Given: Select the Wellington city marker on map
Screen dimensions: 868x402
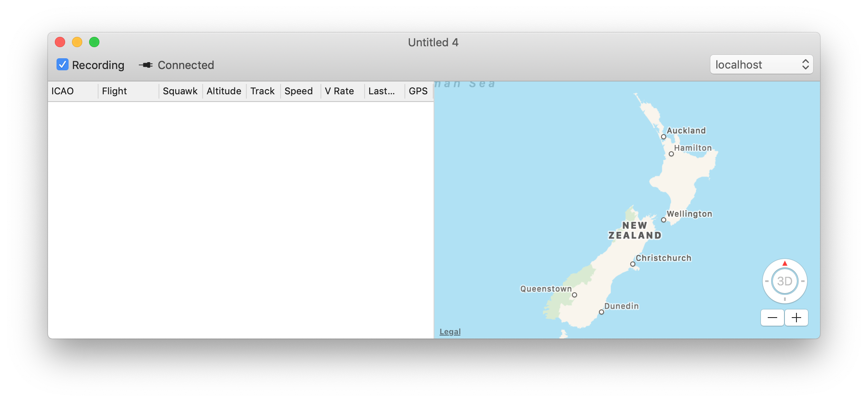Looking at the screenshot, I should pyautogui.click(x=664, y=220).
